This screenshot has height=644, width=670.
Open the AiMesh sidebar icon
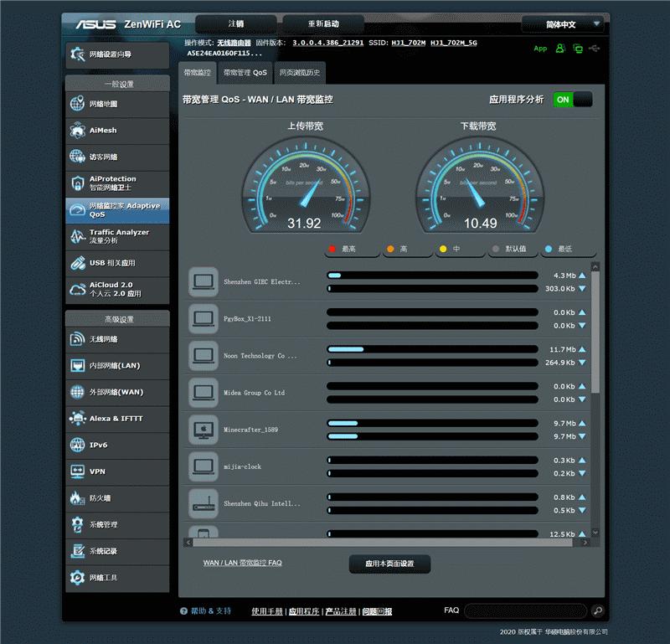[x=77, y=131]
